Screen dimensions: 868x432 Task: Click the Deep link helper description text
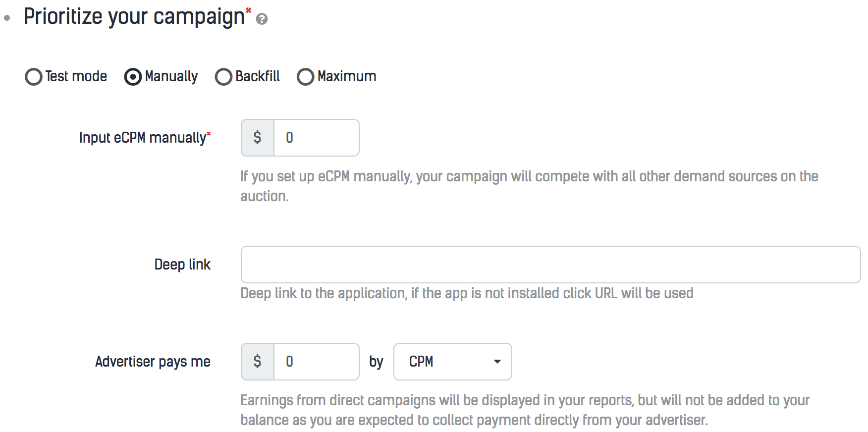tap(466, 293)
